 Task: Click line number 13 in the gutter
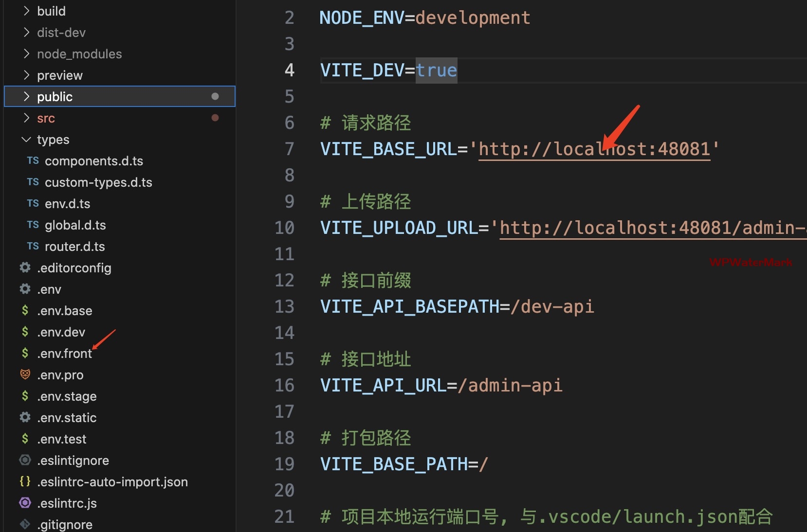coord(285,307)
